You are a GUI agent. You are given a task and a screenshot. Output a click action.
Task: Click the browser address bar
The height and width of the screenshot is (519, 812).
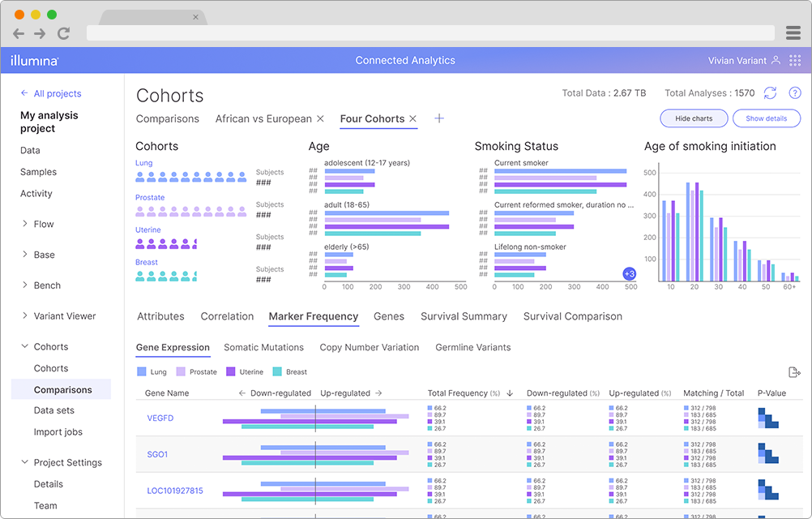(x=430, y=33)
